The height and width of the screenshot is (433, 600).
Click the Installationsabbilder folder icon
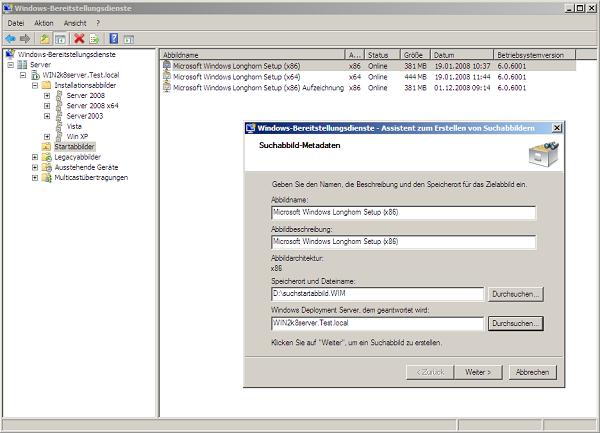click(46, 85)
